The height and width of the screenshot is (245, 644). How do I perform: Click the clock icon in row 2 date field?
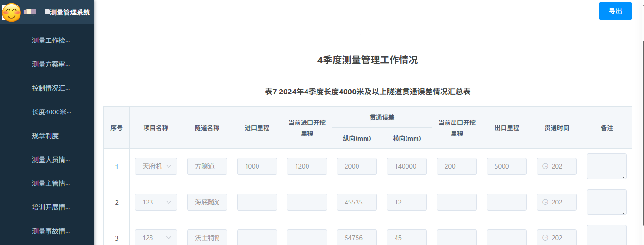point(545,202)
